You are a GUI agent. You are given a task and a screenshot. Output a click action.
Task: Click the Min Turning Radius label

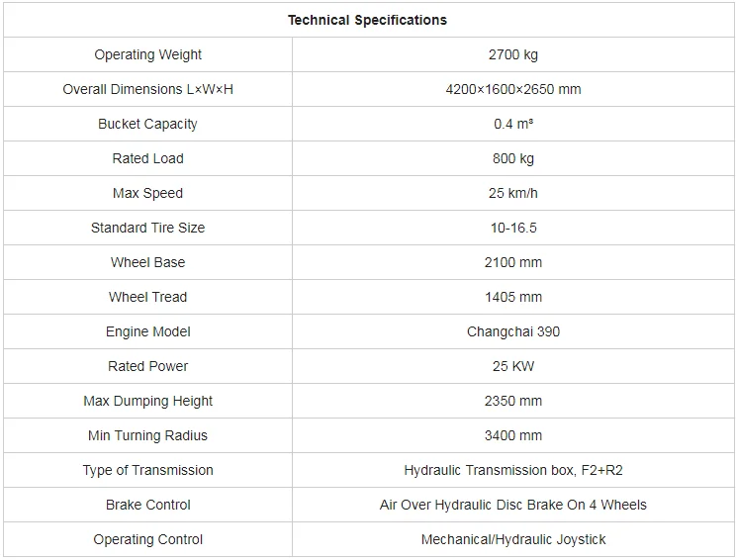click(148, 435)
